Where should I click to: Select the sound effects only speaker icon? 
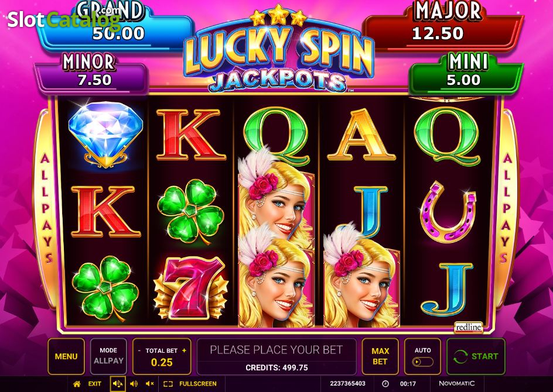click(x=134, y=384)
